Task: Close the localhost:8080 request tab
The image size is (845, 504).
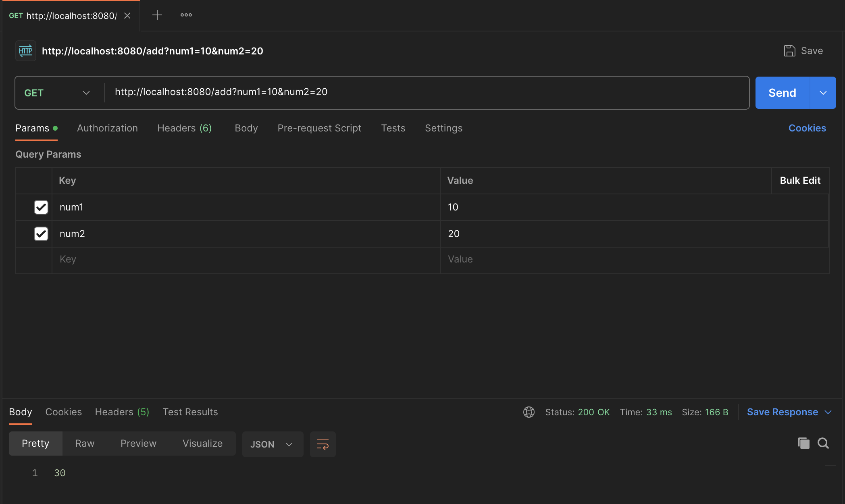Action: 127,16
